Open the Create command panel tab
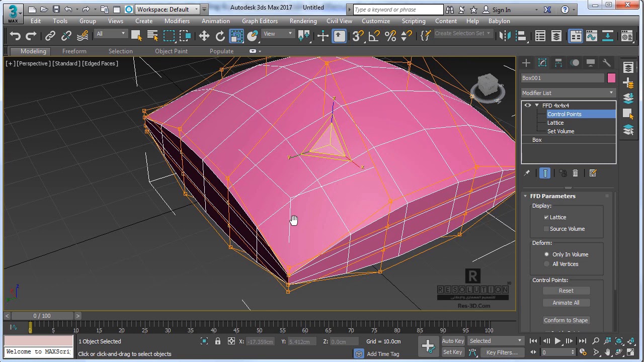Image resolution: width=644 pixels, height=362 pixels. click(x=526, y=63)
